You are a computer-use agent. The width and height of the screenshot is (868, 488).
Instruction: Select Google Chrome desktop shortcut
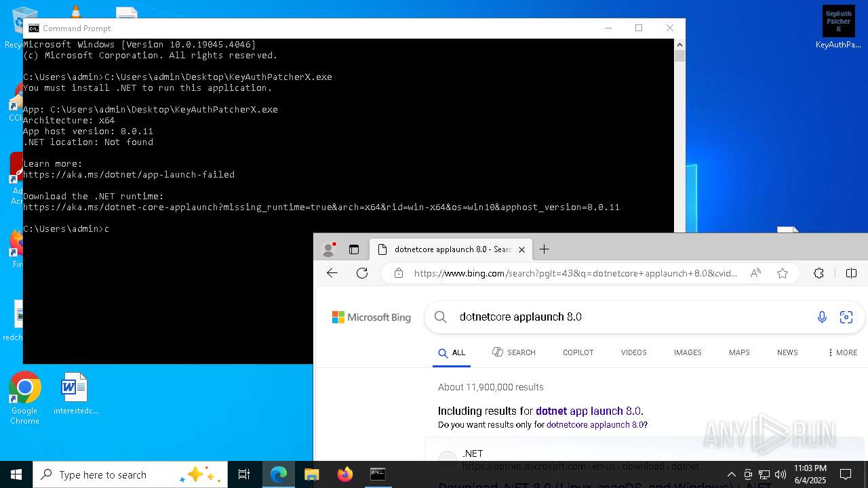pyautogui.click(x=24, y=399)
